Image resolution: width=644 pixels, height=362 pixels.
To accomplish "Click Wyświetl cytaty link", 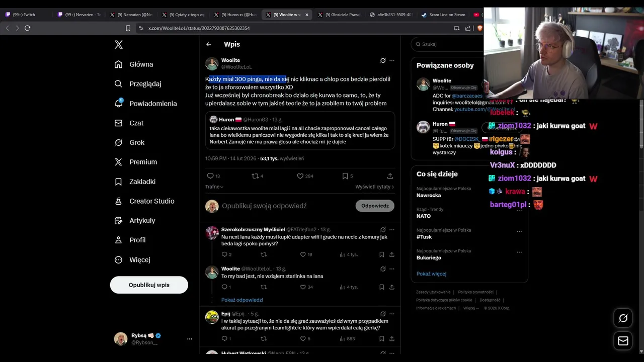I will coord(374,187).
